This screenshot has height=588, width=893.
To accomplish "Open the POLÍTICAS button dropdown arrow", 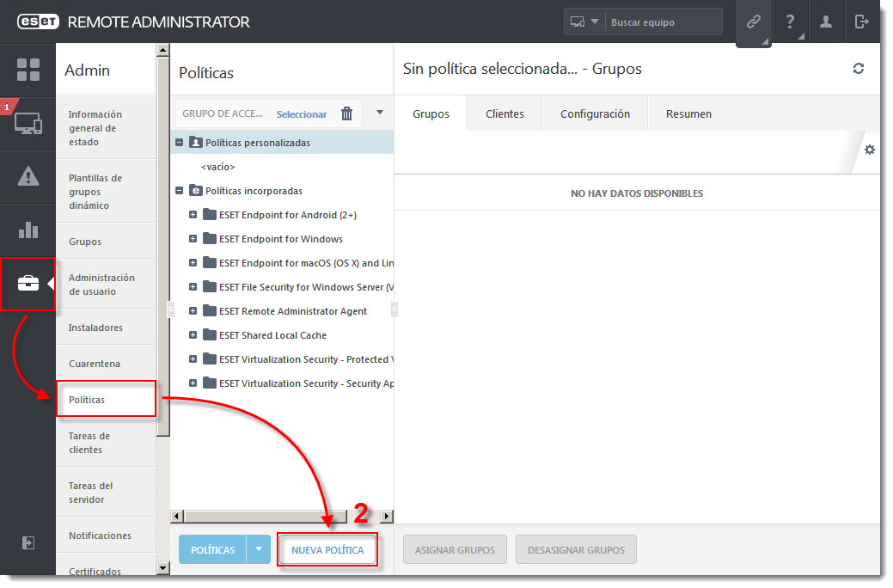I will point(257,549).
